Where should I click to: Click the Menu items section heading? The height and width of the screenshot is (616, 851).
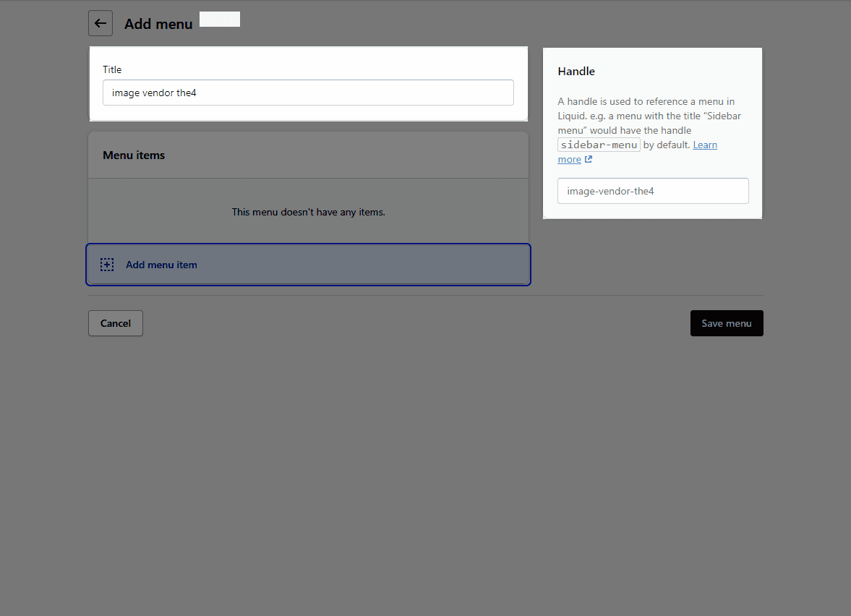pos(134,155)
